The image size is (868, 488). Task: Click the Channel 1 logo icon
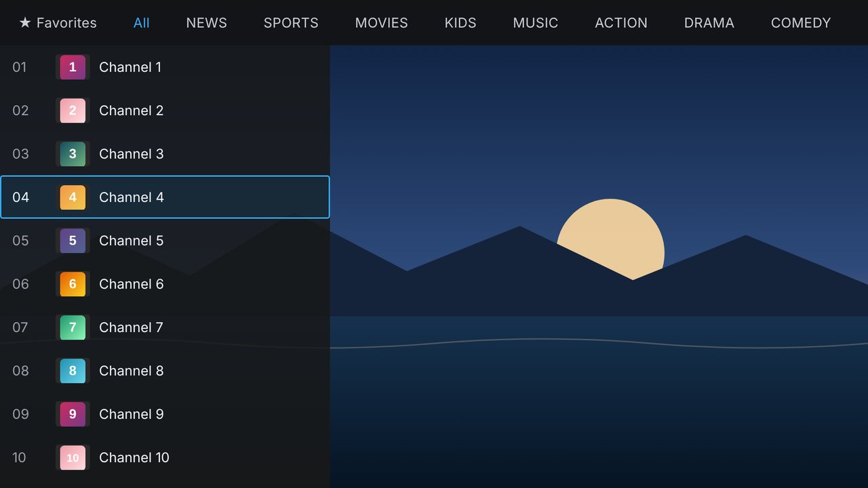(73, 67)
